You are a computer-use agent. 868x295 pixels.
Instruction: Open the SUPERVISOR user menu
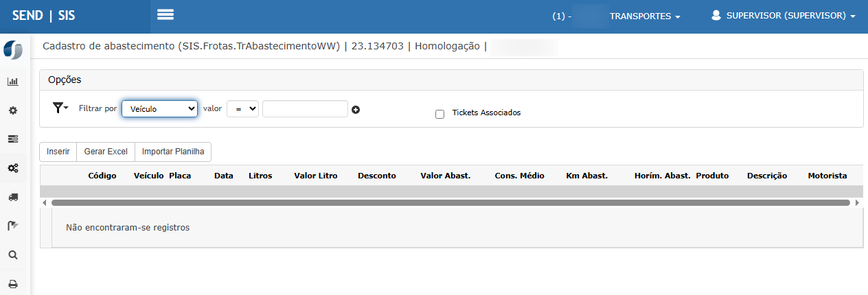click(784, 16)
